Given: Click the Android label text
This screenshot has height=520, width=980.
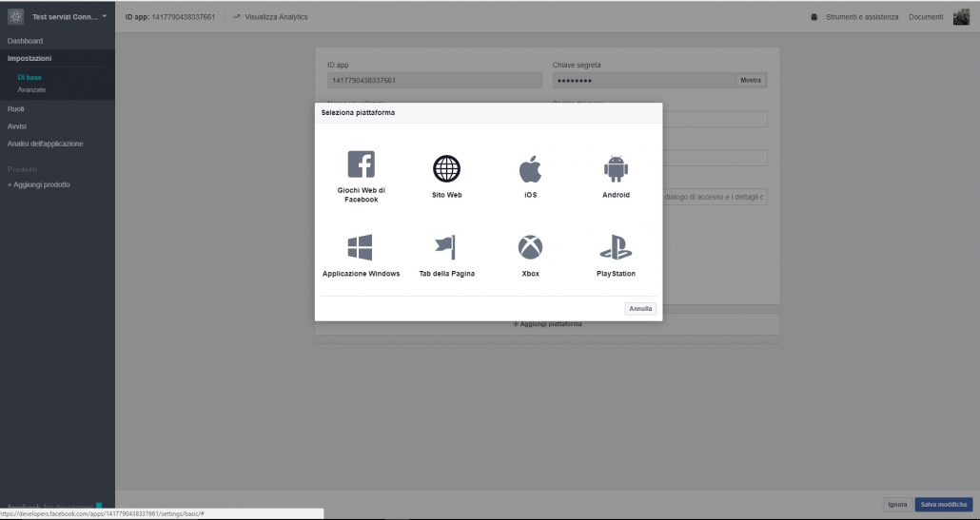Looking at the screenshot, I should coord(616,195).
